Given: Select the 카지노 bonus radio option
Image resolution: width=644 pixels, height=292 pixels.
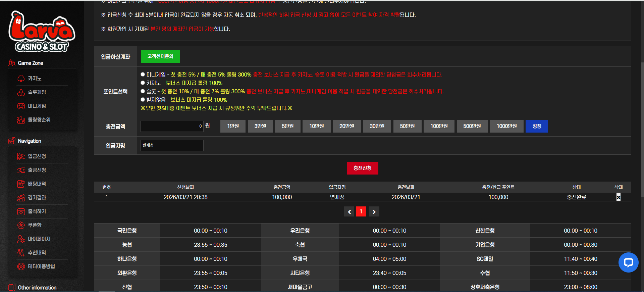Looking at the screenshot, I should 143,83.
